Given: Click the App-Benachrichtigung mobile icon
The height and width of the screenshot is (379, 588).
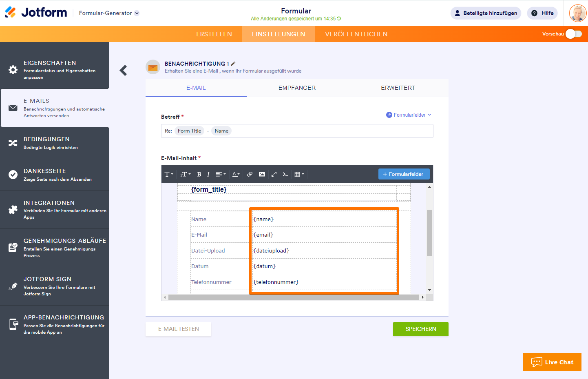Looking at the screenshot, I should tap(13, 324).
